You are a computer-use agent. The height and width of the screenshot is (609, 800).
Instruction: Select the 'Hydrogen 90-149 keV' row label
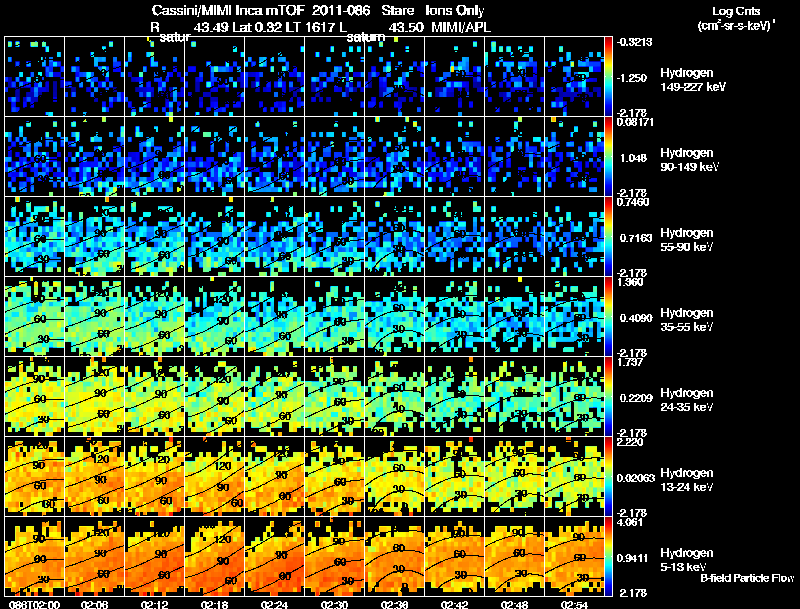(x=689, y=160)
